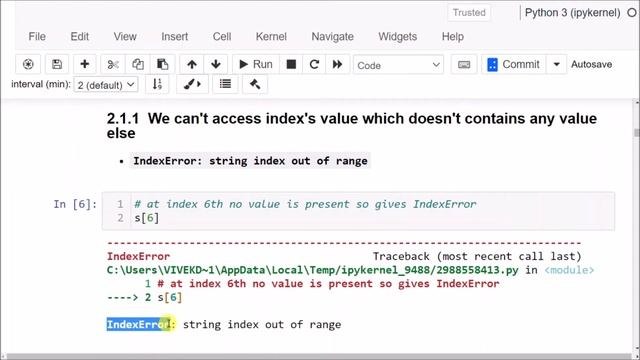Click the nbextensions asterisk icon in toolbar
Screen dimensions: 640x360
[x=28, y=64]
